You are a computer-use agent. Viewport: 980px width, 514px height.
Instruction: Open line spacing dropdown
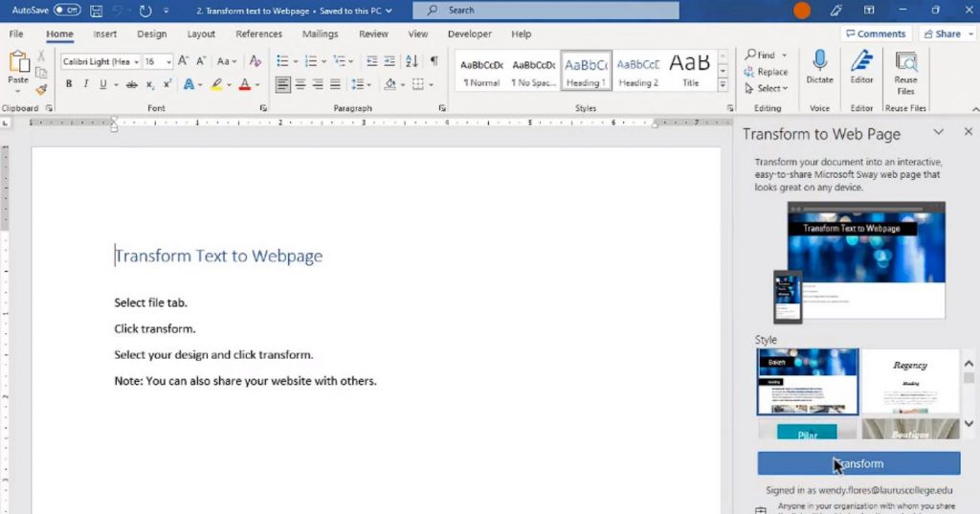pos(361,84)
